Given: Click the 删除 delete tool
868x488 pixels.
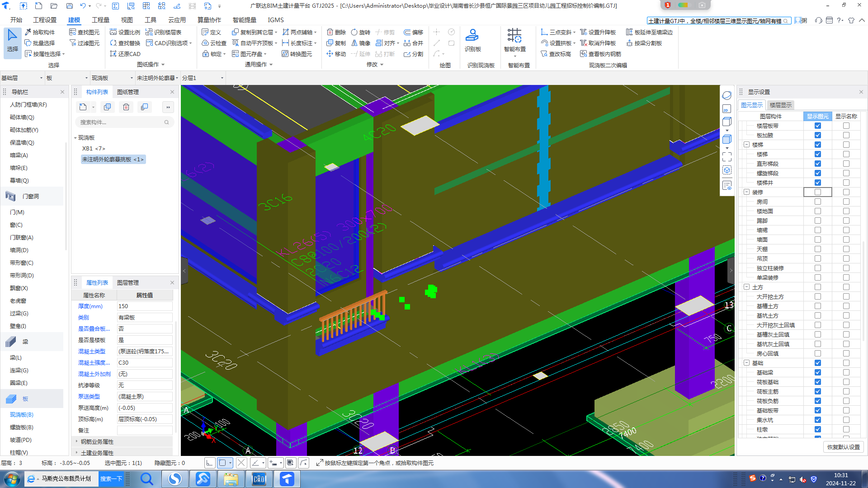Looking at the screenshot, I should pos(336,32).
